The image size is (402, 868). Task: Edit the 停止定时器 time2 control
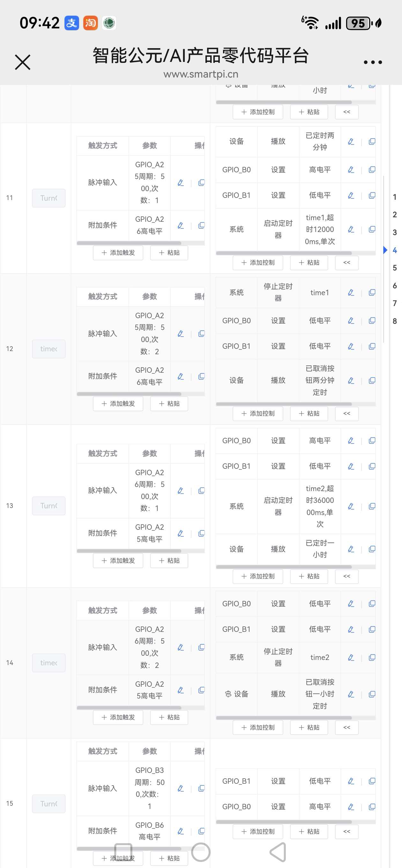coord(351,657)
